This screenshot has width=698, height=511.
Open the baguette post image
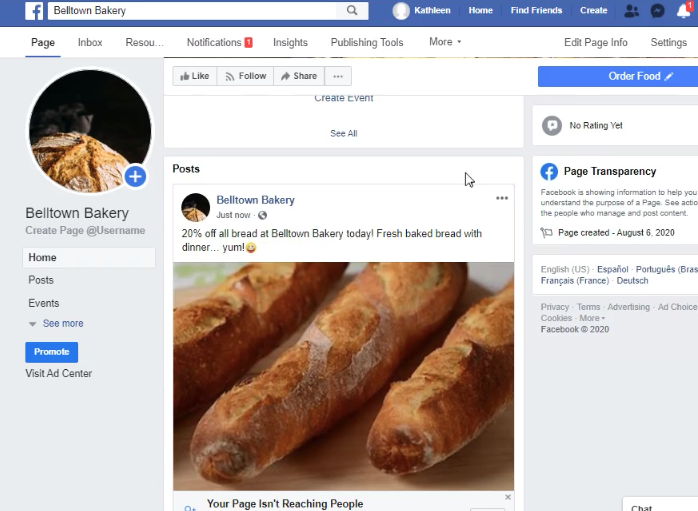coord(343,376)
